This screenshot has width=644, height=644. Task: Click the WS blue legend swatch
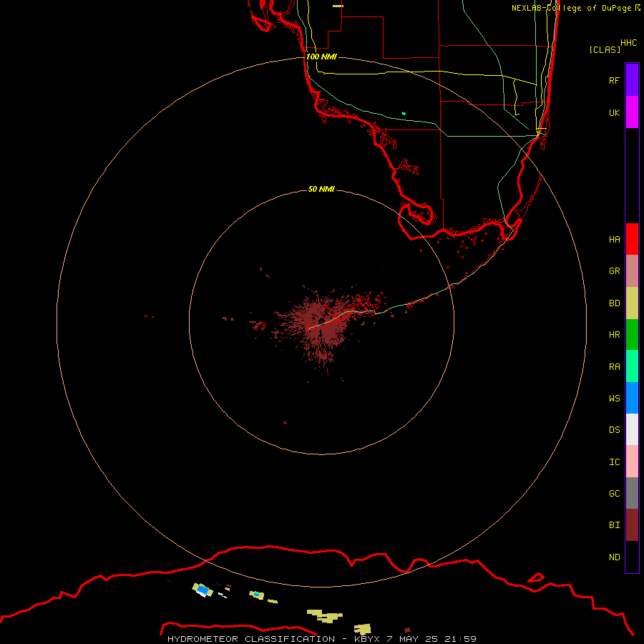[632, 398]
